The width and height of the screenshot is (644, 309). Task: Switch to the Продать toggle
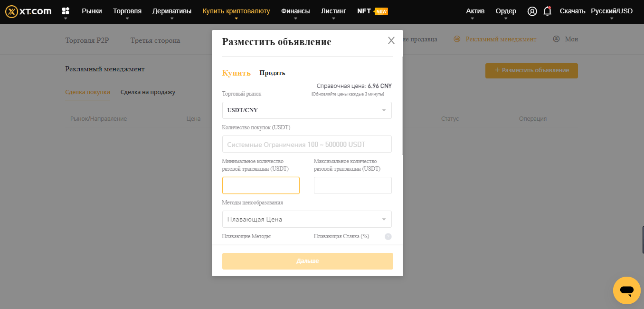[272, 73]
